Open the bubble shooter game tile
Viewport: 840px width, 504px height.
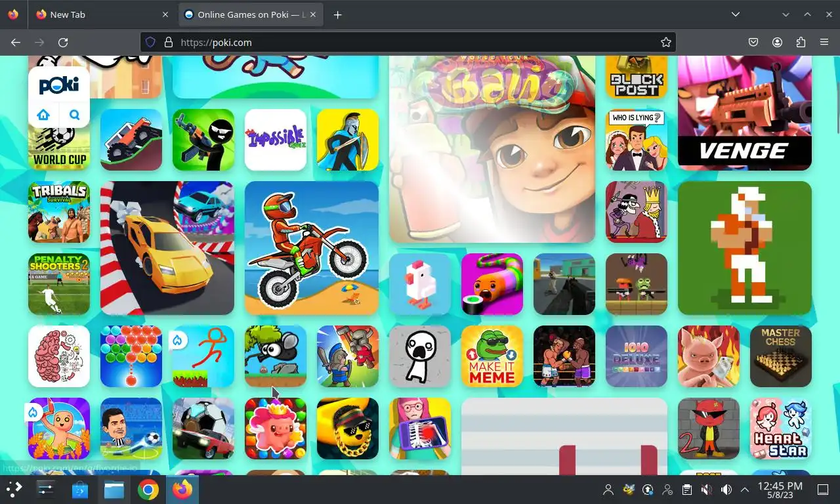(x=131, y=356)
